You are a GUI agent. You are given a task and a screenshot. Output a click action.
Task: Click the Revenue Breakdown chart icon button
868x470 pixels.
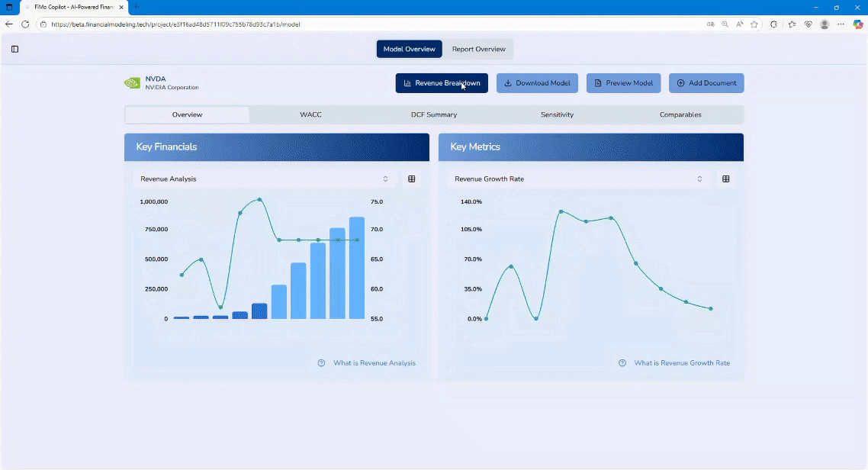tap(407, 83)
